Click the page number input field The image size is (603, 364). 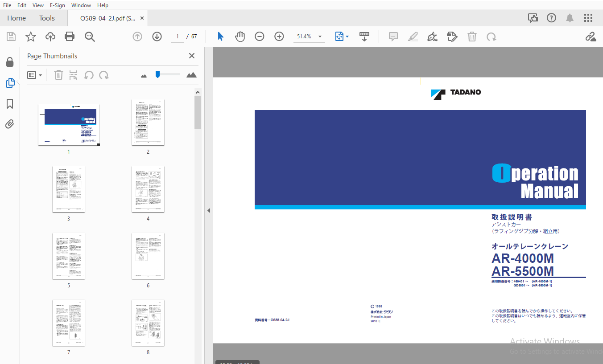[x=177, y=37]
